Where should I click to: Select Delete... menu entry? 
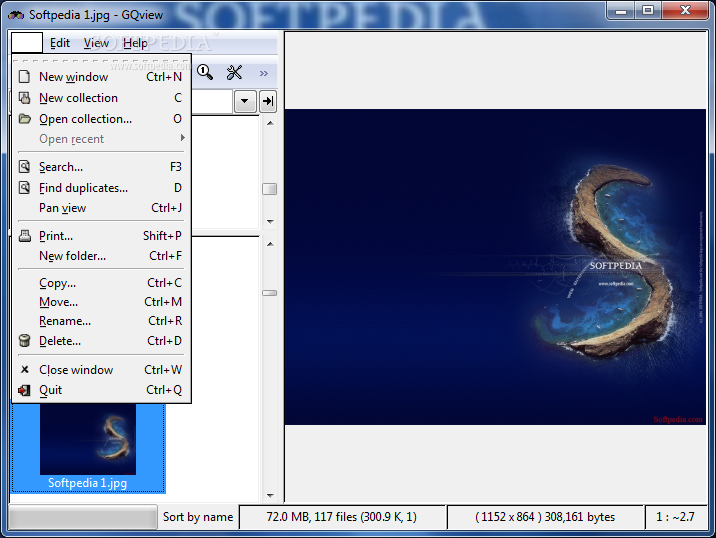tap(101, 341)
